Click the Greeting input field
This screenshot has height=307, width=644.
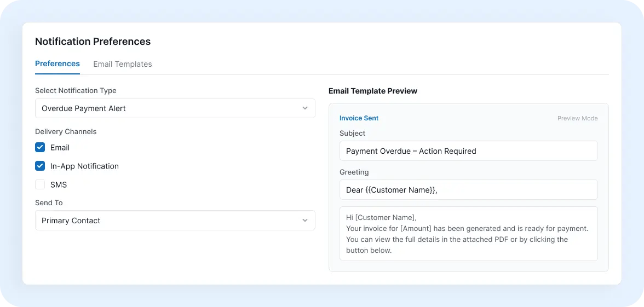click(x=469, y=189)
